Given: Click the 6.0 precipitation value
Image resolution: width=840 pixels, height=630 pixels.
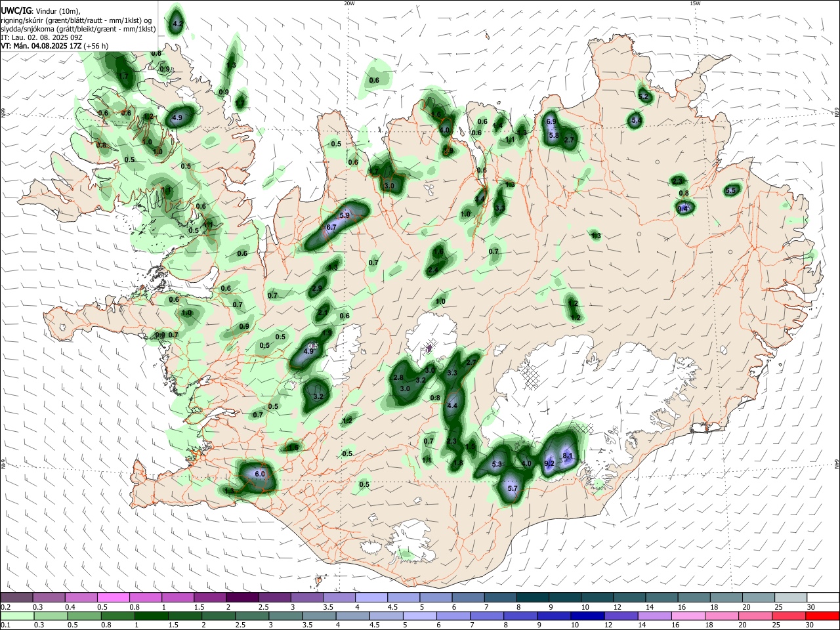Looking at the screenshot, I should click(x=259, y=474).
